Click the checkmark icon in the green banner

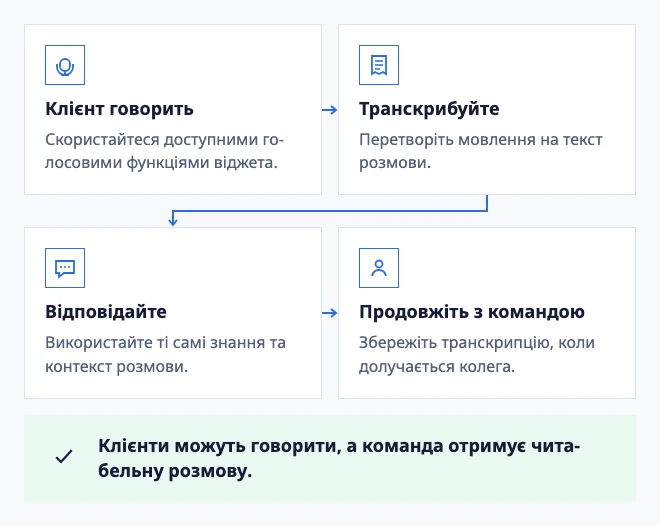[64, 457]
